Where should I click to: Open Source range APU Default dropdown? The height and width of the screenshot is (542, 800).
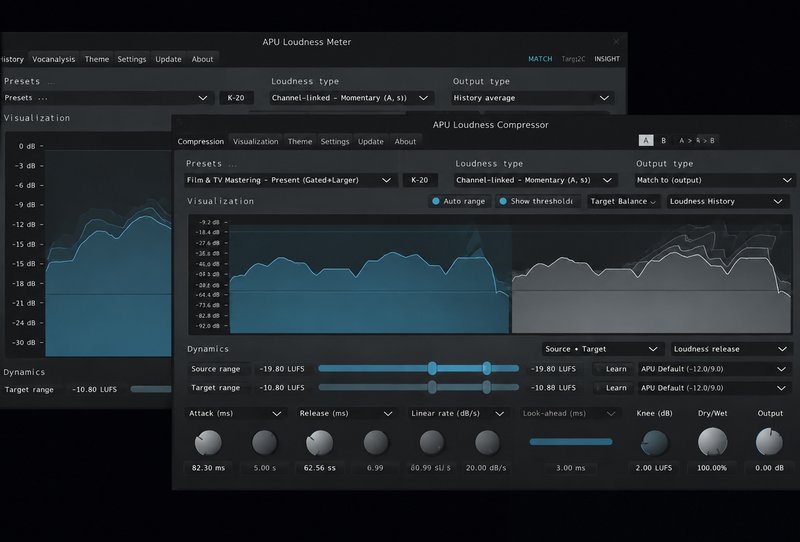tap(714, 369)
